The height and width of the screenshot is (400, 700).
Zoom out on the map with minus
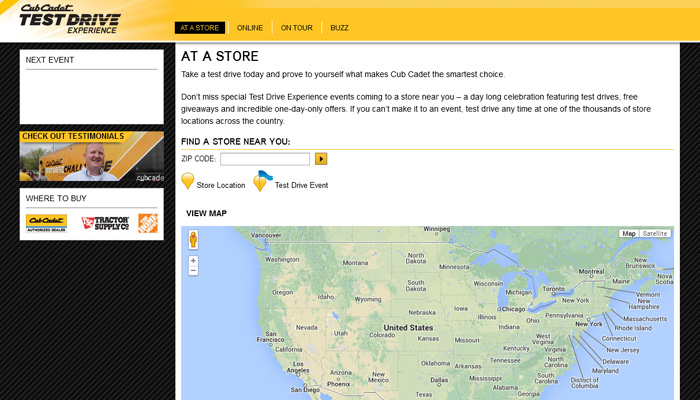point(193,271)
